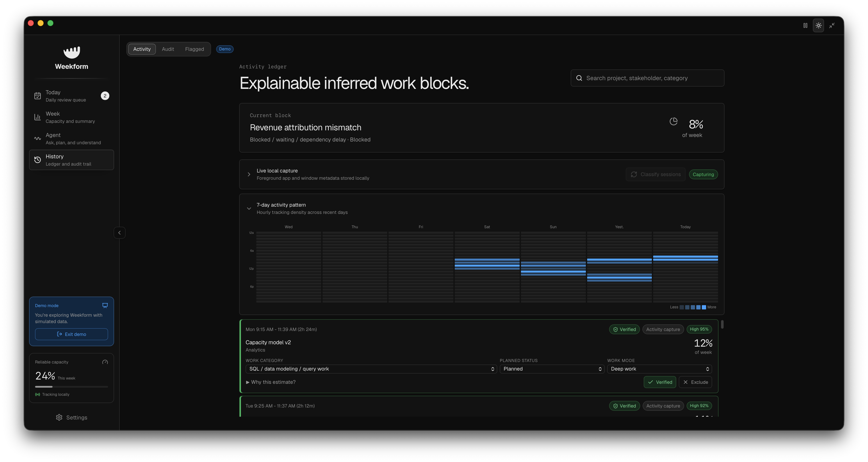Collapse the 7-day activity pattern section
The width and height of the screenshot is (868, 462).
coord(249,208)
